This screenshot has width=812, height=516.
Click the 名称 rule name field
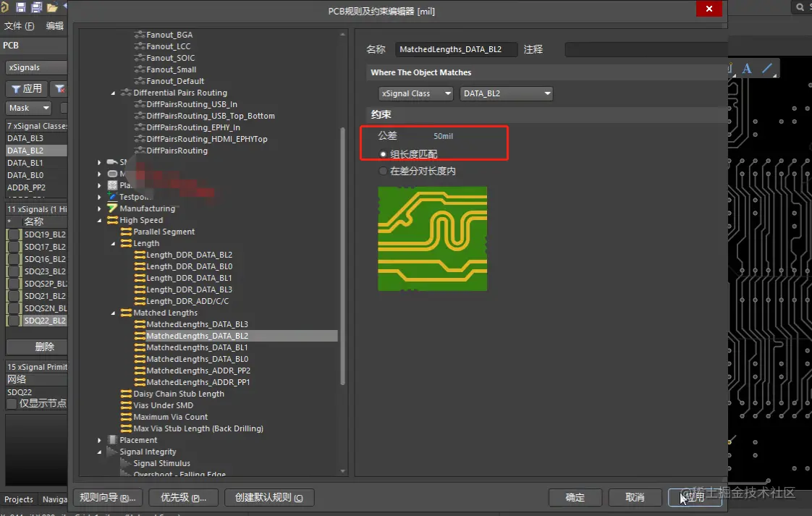(456, 49)
